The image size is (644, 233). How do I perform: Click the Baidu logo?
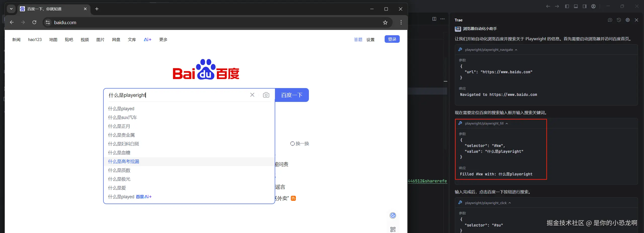206,69
